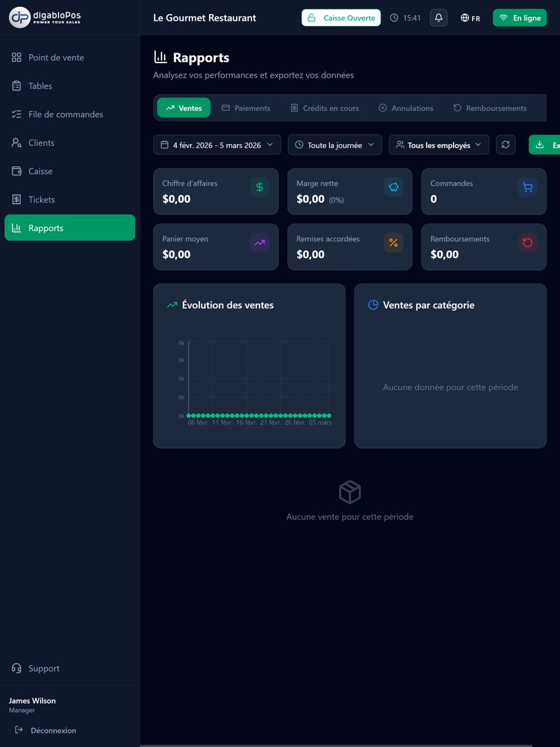
Task: Click the Chiffre d'affaires $0,00 value
Action: (177, 199)
